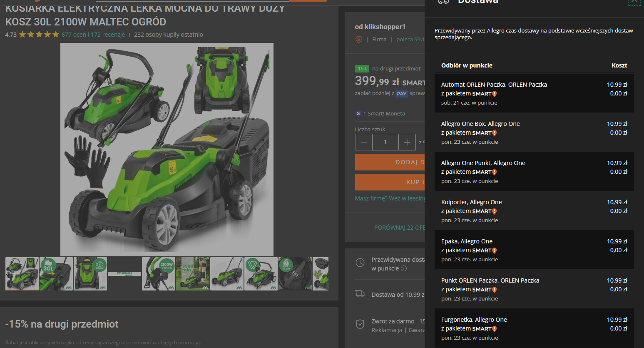Click the Smart! Moneta coin icon

[x=358, y=113]
